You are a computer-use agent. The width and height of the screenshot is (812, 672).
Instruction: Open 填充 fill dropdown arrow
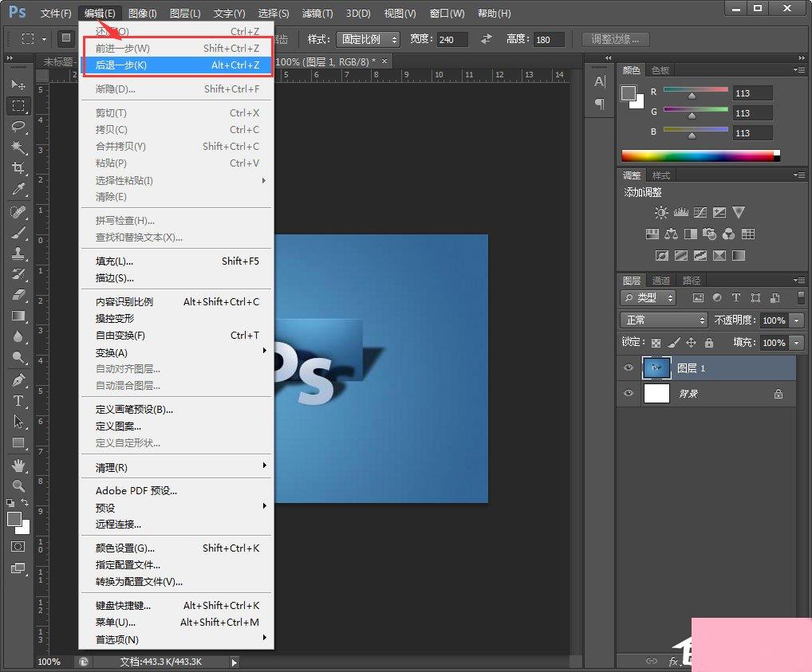coord(797,343)
